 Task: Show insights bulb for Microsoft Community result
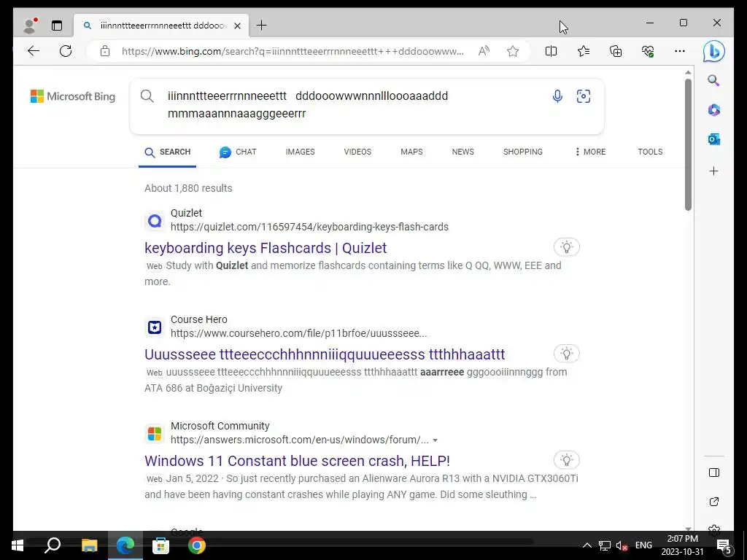[x=566, y=460]
